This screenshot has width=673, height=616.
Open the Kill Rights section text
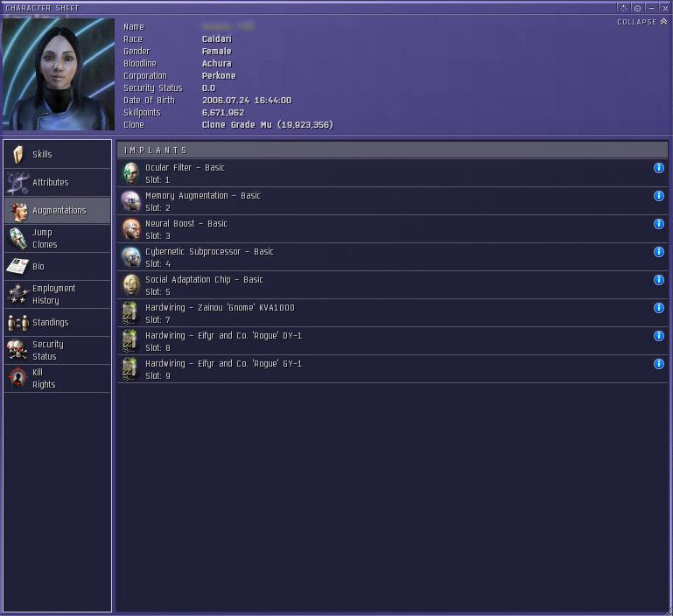pos(44,378)
